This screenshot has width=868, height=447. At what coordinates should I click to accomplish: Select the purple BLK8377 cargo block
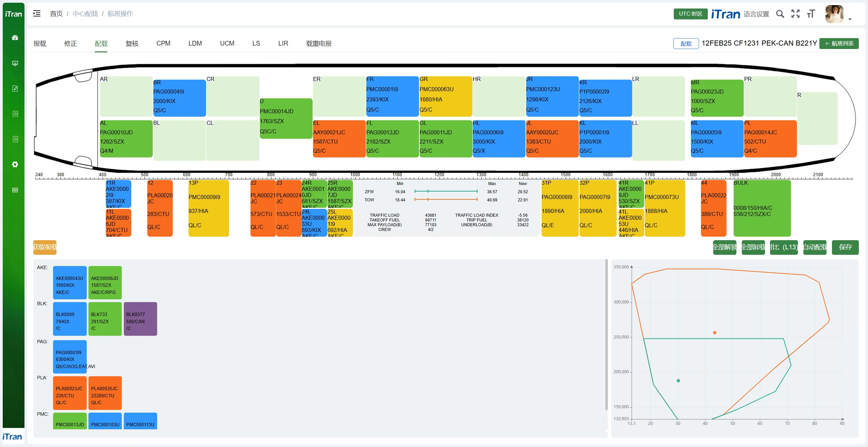(x=140, y=319)
